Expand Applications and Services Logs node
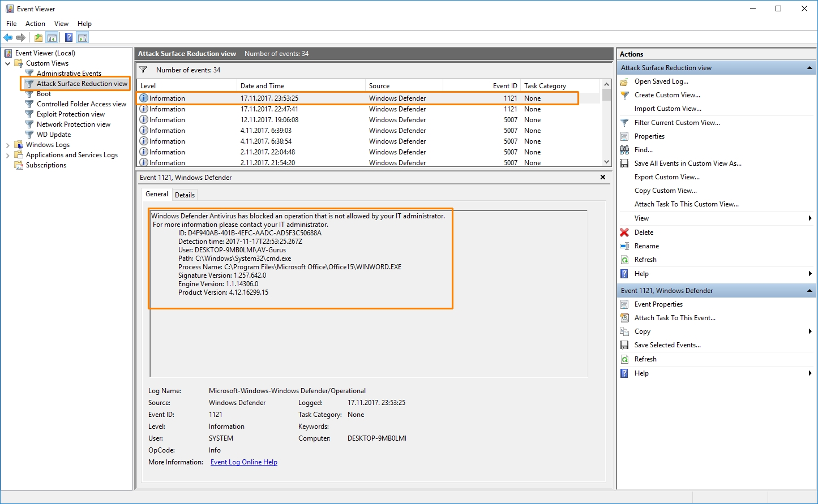This screenshot has width=818, height=504. 8,155
